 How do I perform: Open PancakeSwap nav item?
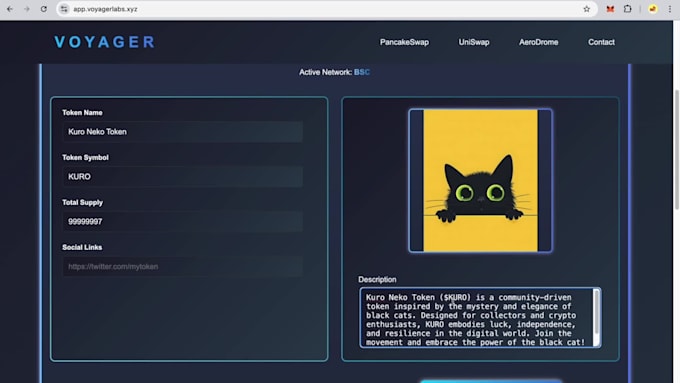point(404,42)
